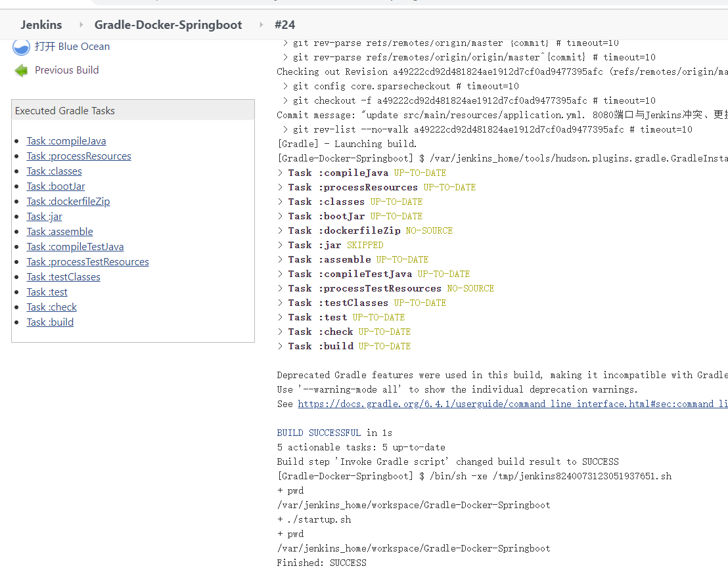Jump to Task :test in sidebar
The width and height of the screenshot is (728, 585).
[47, 292]
